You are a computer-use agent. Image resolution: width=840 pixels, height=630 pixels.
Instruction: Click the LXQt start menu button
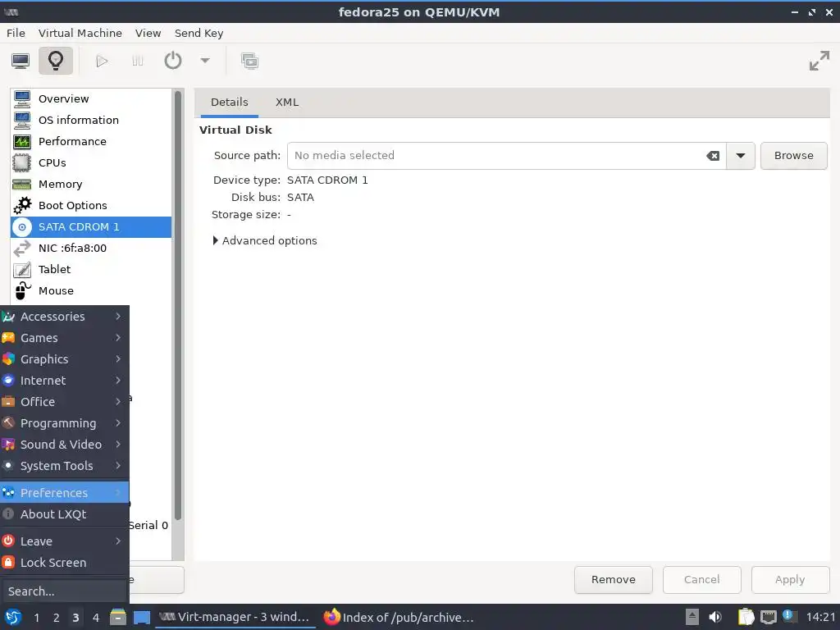click(x=13, y=618)
